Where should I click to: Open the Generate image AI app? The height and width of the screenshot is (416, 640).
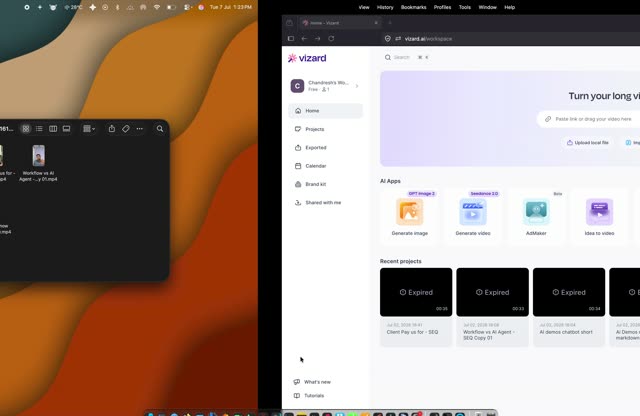[x=409, y=216]
